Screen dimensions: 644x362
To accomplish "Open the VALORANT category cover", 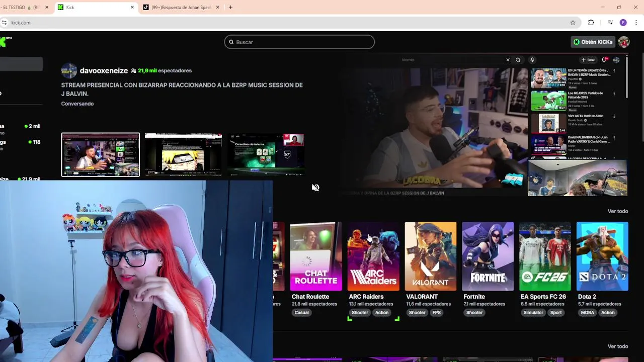I will click(431, 256).
